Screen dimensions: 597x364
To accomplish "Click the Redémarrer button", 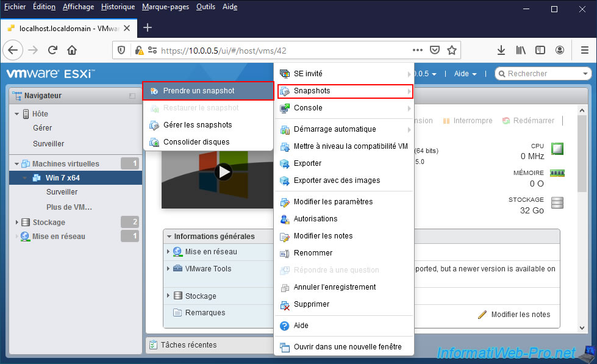I will coord(528,121).
